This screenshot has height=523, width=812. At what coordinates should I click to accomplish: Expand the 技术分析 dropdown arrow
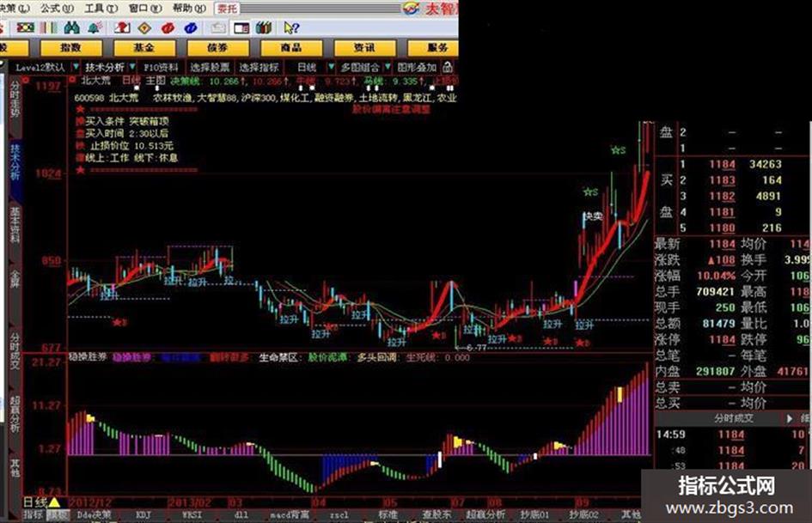[132, 67]
